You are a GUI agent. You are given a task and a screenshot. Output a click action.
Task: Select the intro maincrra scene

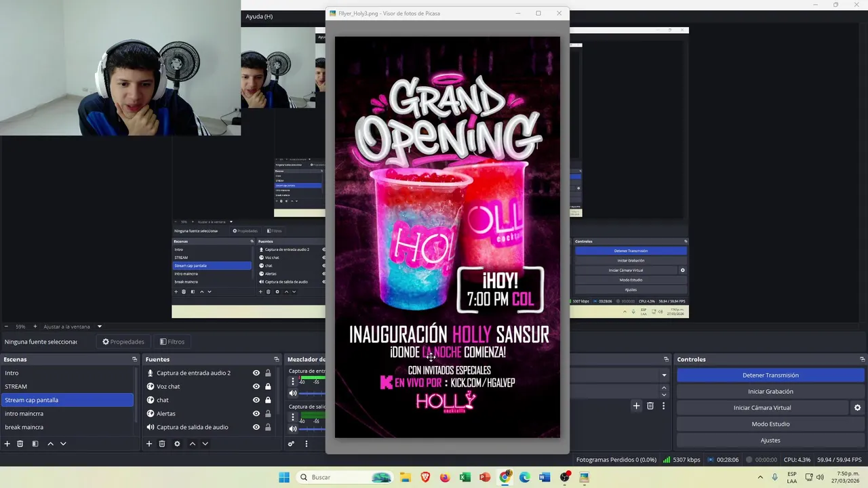tap(67, 413)
